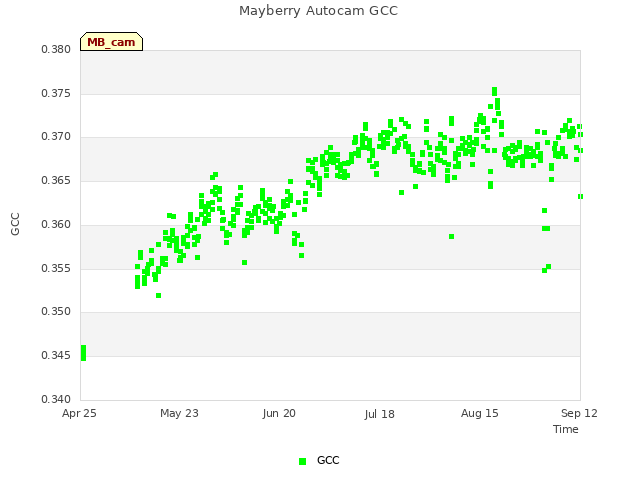Viewport: 640px width, 480px height.
Task: Click the 0.380 y-axis value
Action: [56, 50]
